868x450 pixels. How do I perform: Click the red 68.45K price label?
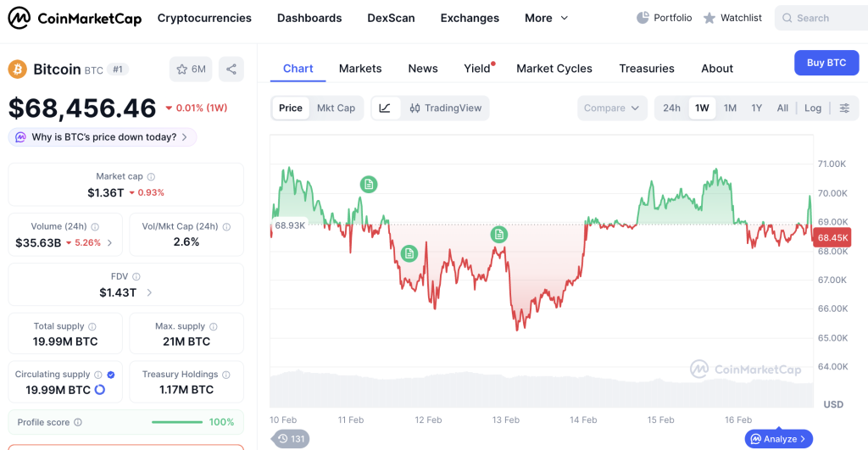[832, 238]
